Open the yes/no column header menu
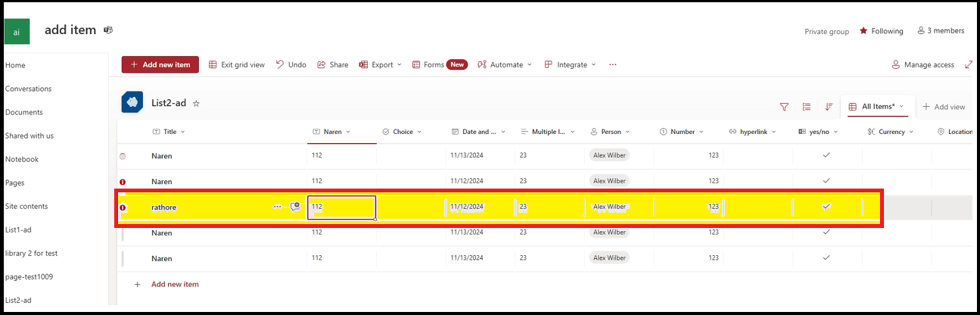The width and height of the screenshot is (980, 315). point(818,132)
